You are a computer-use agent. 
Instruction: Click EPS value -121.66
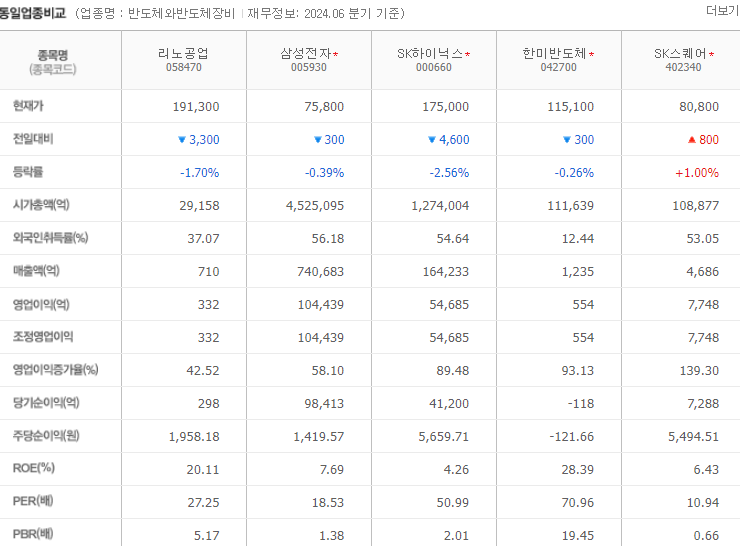click(572, 437)
